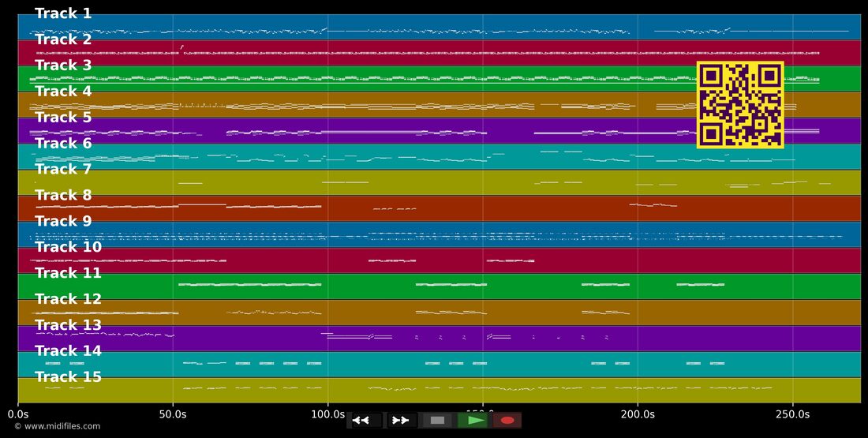Select the Track 11 label
Image resolution: width=868 pixels, height=438 pixels.
click(x=68, y=273)
